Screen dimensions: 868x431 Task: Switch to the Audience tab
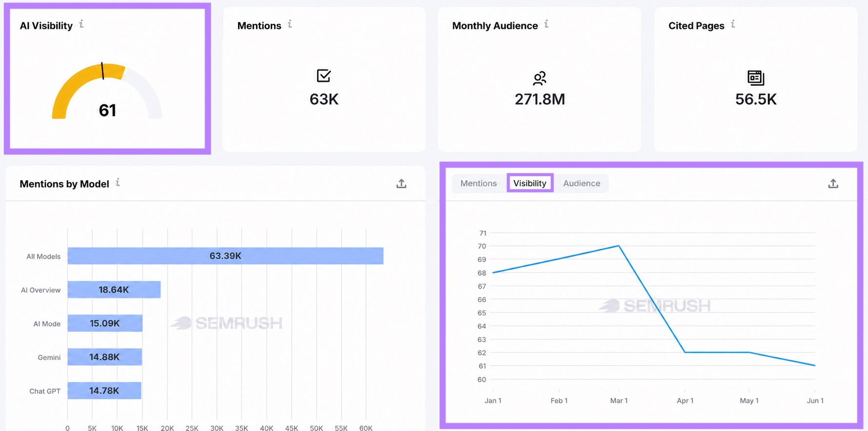(582, 183)
